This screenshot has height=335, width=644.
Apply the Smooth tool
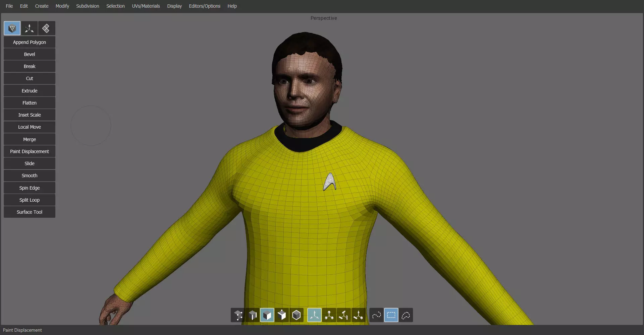click(x=30, y=176)
